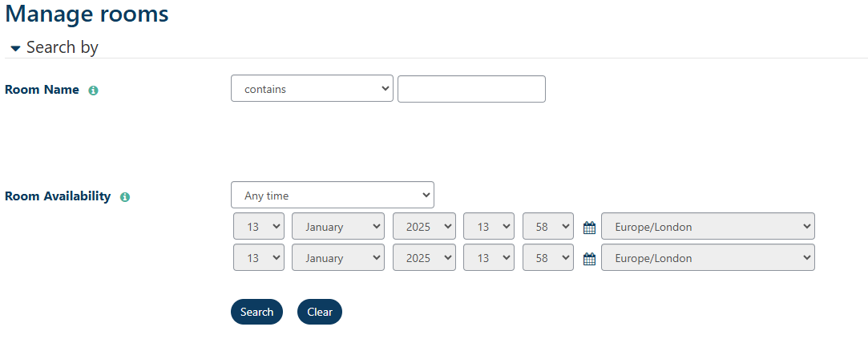
Task: Click the Room Availability help info icon
Action: (124, 196)
